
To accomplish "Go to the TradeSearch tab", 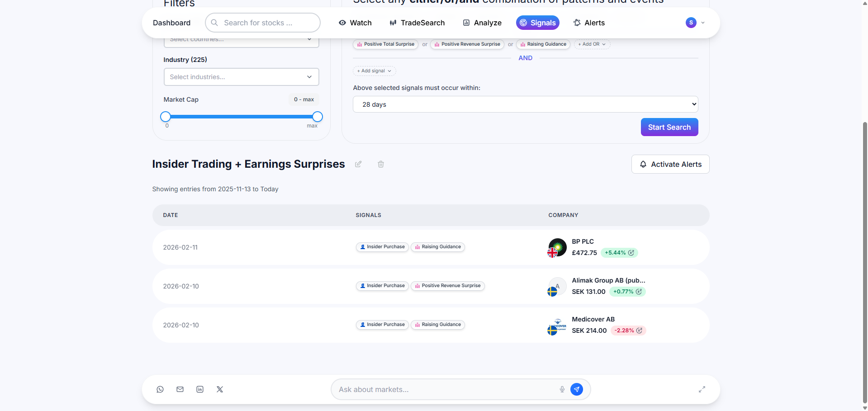I will click(417, 23).
